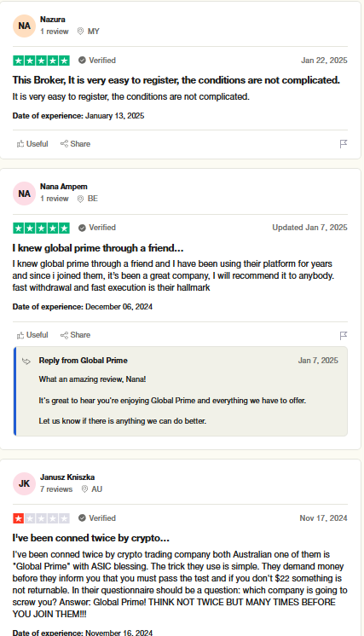Mark Nazura's review as Useful
The width and height of the screenshot is (364, 636).
click(x=32, y=144)
